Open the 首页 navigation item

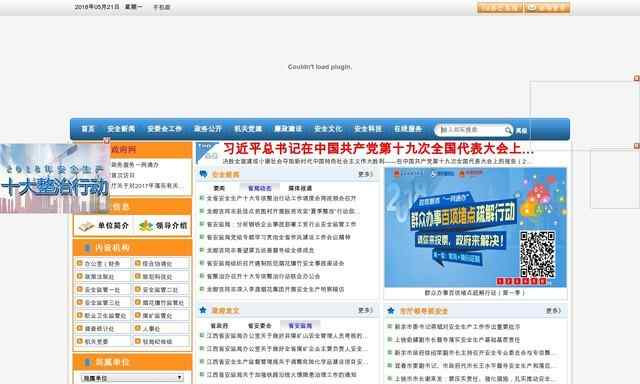(x=88, y=129)
